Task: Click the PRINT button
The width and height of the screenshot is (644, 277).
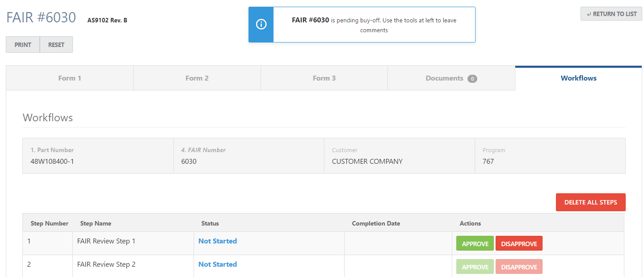Action: tap(23, 45)
